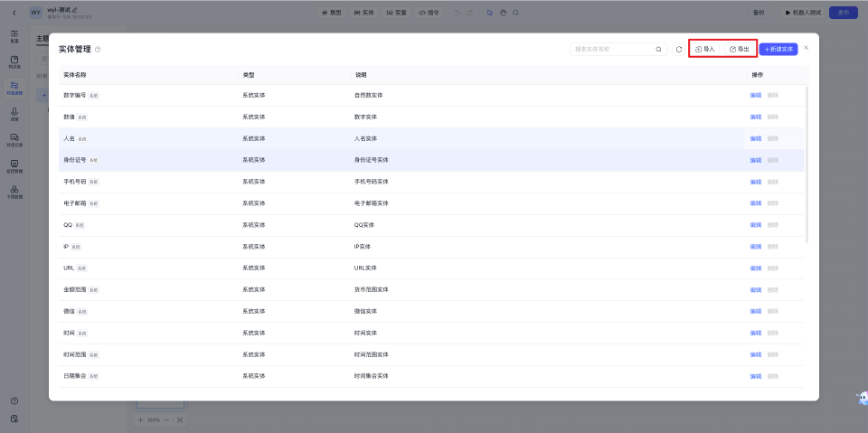The height and width of the screenshot is (433, 868).
Task: Click 编辑 for the 电子邮箱 entity
Action: (x=755, y=203)
